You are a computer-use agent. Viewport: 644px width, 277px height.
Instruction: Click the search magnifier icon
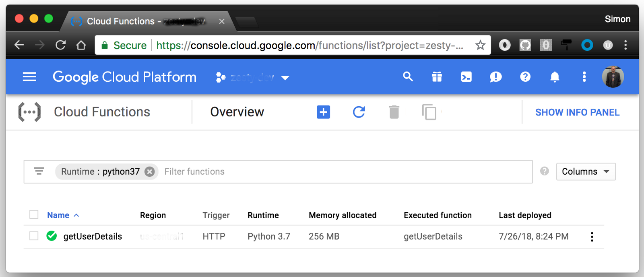[408, 76]
